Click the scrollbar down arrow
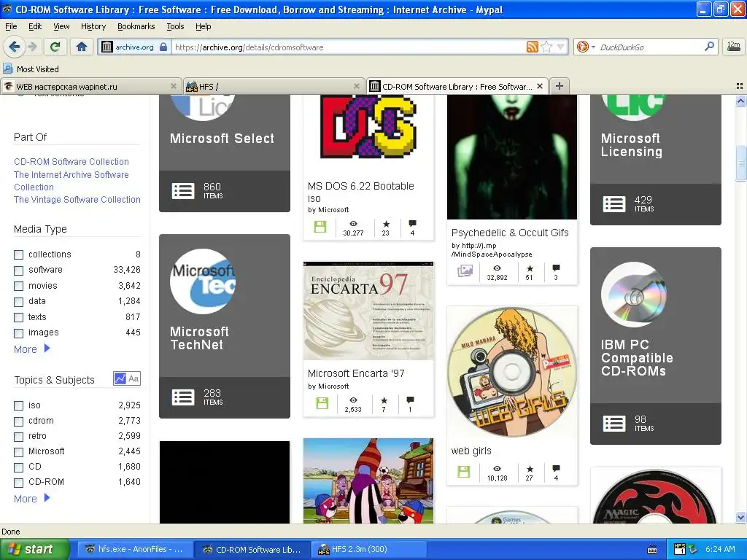 [740, 518]
